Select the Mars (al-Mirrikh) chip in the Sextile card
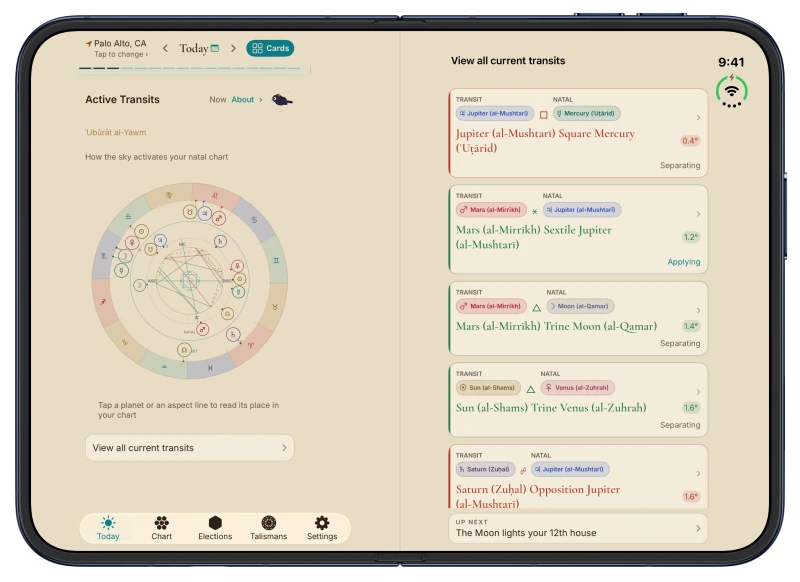 click(x=491, y=210)
